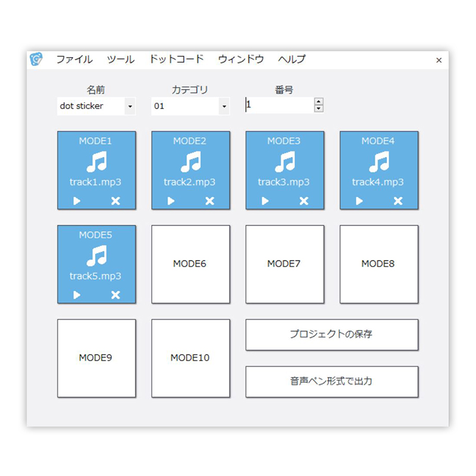Increase 番号 with up arrow
The height and width of the screenshot is (476, 476).
(318, 102)
